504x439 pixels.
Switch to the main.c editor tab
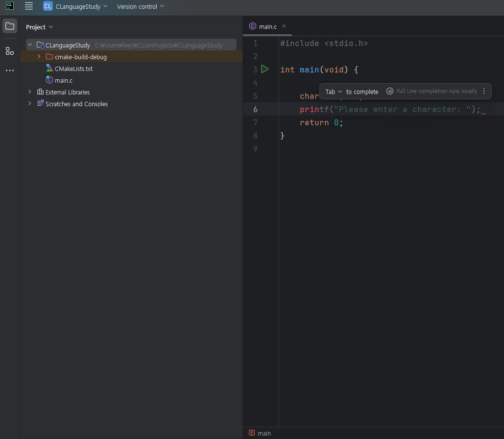[x=267, y=26]
